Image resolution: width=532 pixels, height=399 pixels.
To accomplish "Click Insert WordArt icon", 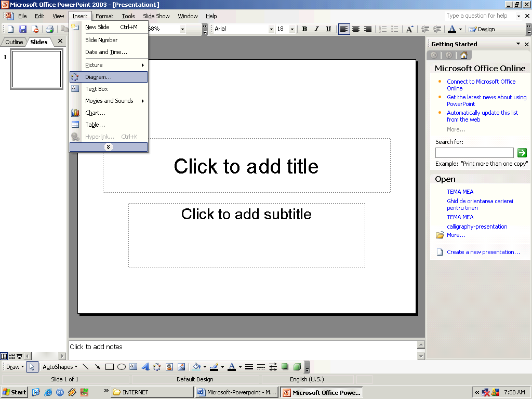I will (145, 367).
